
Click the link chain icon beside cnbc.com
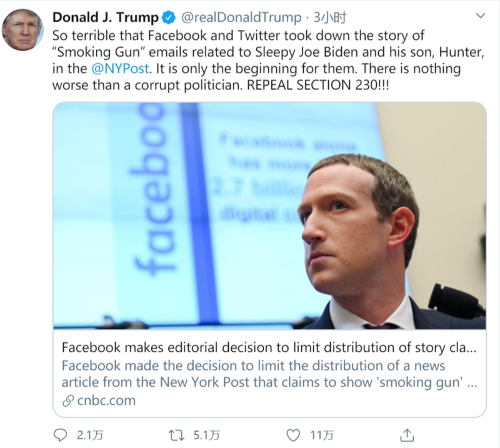click(68, 401)
